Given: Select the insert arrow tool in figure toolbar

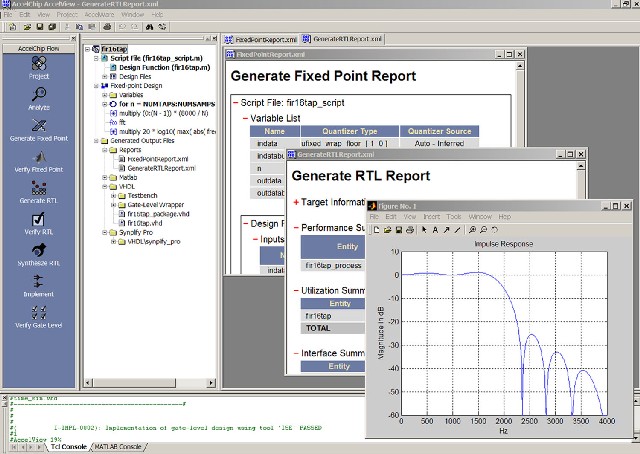Looking at the screenshot, I should click(447, 230).
